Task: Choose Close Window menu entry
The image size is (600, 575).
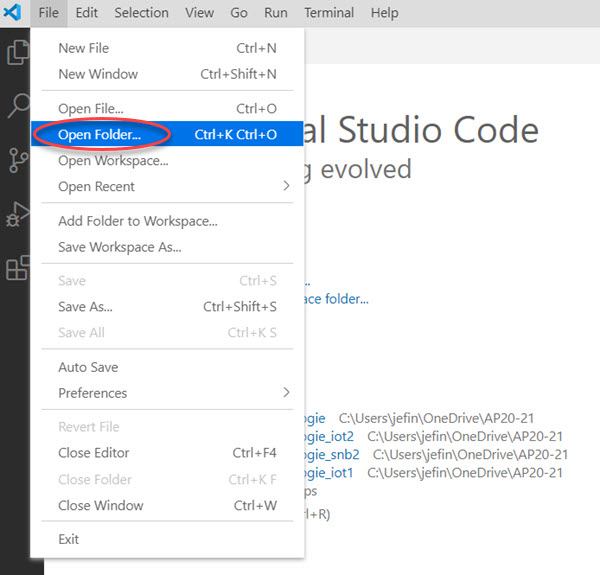Action: [167, 506]
